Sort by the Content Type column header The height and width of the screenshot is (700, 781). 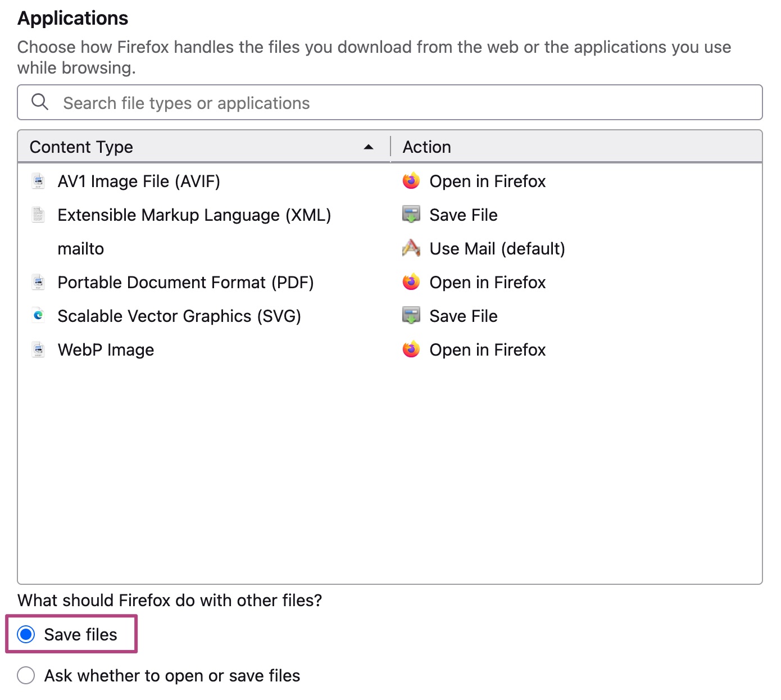coord(81,147)
